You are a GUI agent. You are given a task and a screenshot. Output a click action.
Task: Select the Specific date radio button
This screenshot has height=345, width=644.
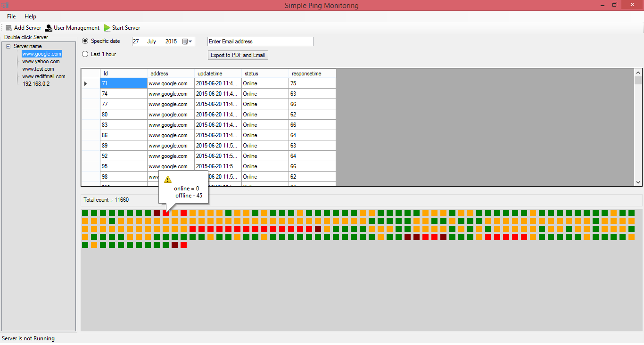point(85,41)
